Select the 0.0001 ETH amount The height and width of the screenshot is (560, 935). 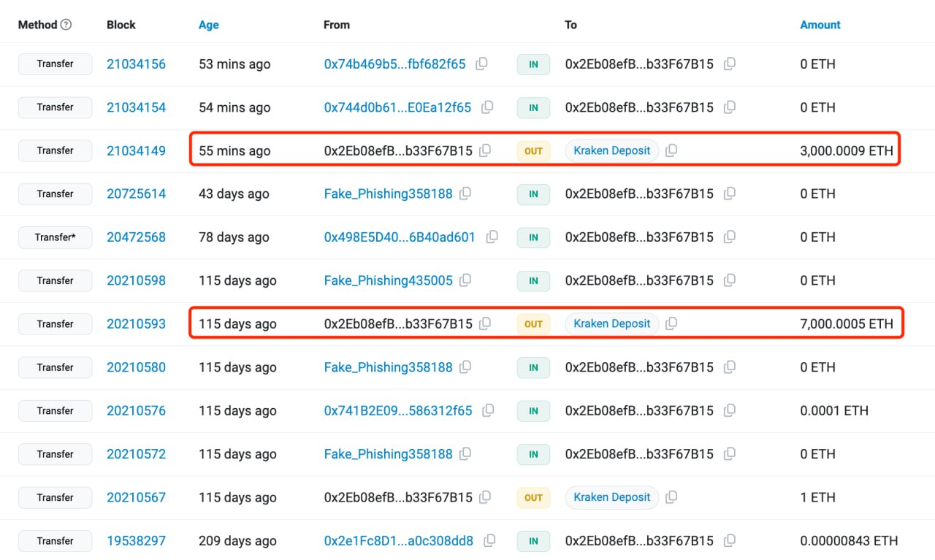(x=834, y=410)
